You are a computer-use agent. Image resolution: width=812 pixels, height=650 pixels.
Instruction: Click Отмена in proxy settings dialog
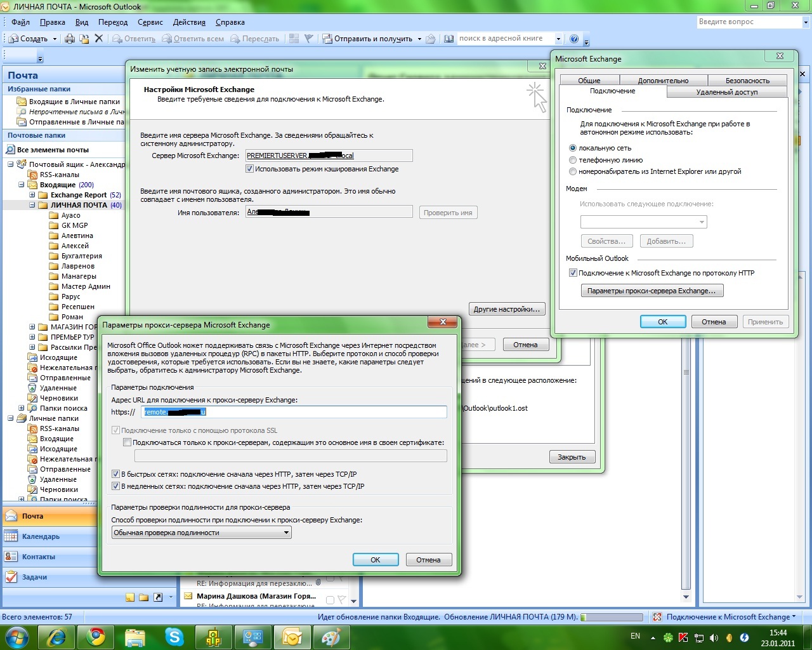point(428,560)
